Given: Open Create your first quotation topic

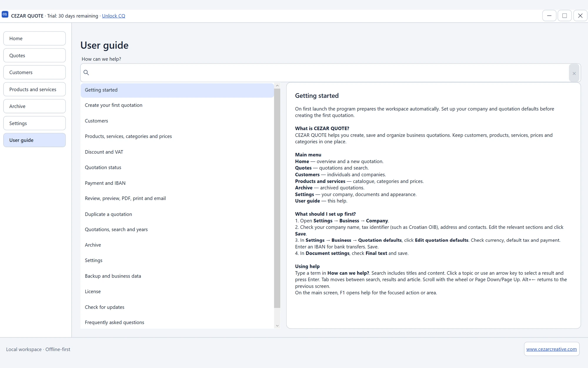Looking at the screenshot, I should (177, 105).
